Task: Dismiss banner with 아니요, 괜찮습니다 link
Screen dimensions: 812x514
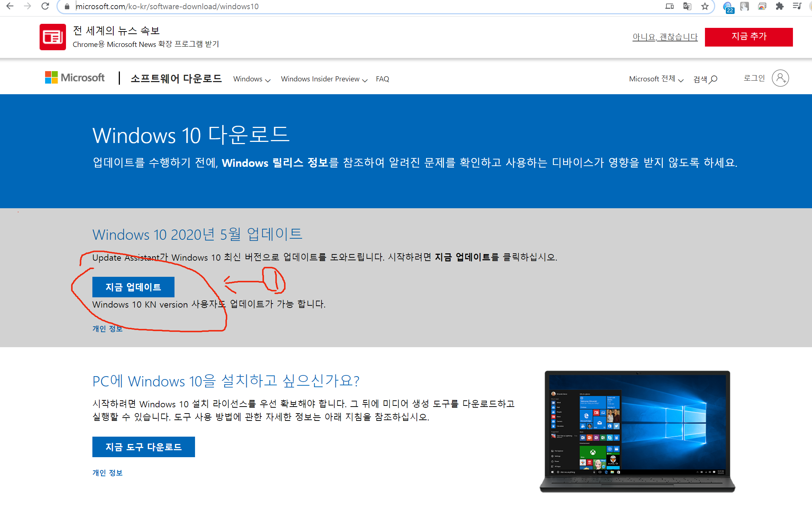Action: coord(665,37)
